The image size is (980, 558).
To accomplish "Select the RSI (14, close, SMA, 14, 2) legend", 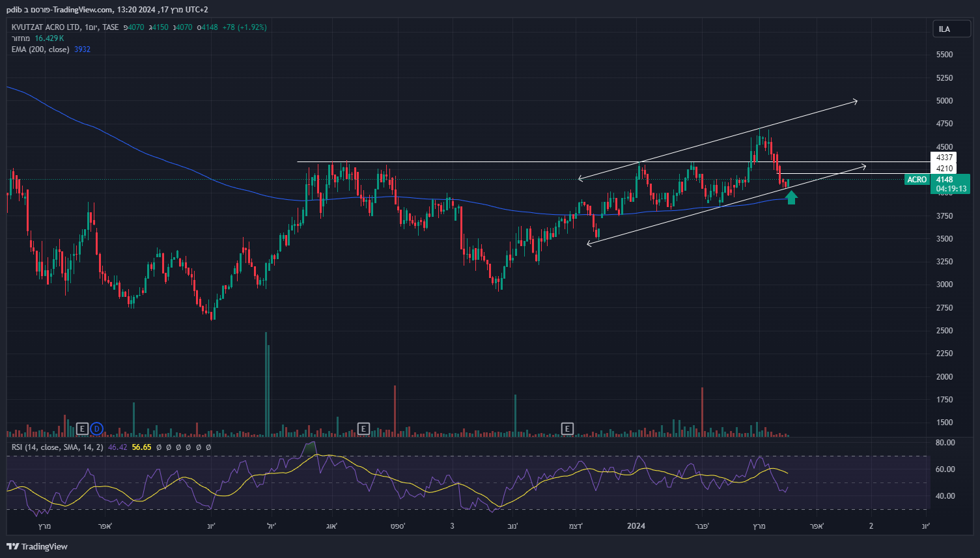I will point(57,447).
